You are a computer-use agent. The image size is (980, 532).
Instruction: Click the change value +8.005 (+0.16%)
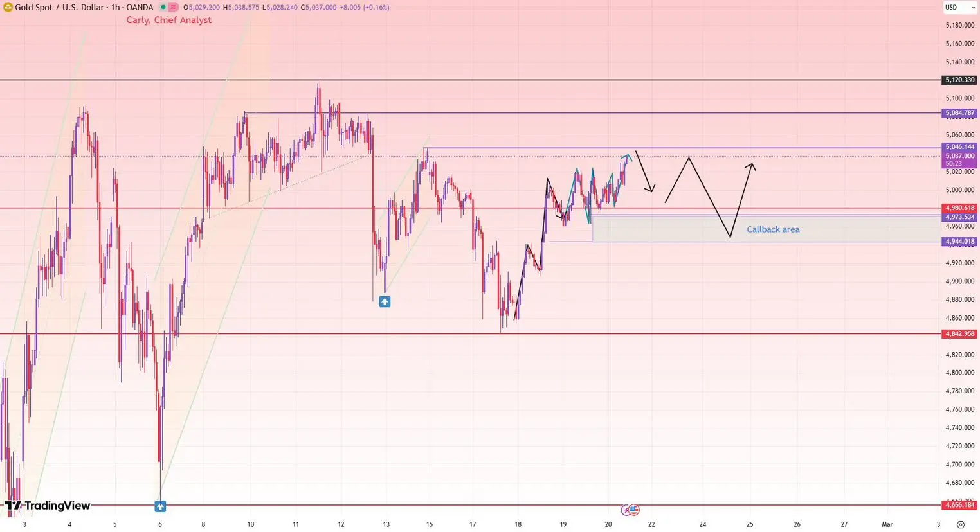pyautogui.click(x=364, y=7)
